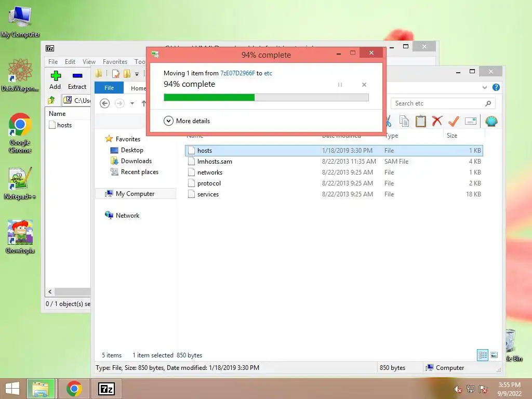
Task: Open the Home ribbon tab
Action: coord(138,88)
